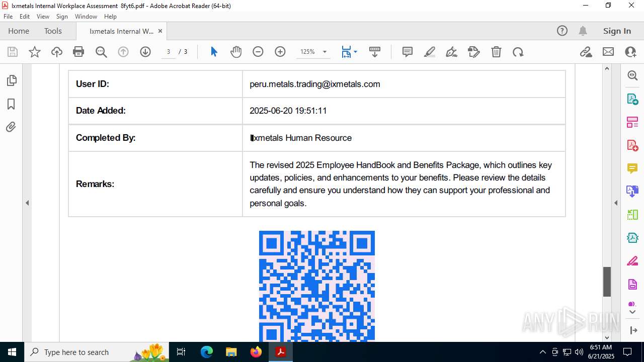
Task: Open File Explorer from taskbar
Action: [231, 352]
